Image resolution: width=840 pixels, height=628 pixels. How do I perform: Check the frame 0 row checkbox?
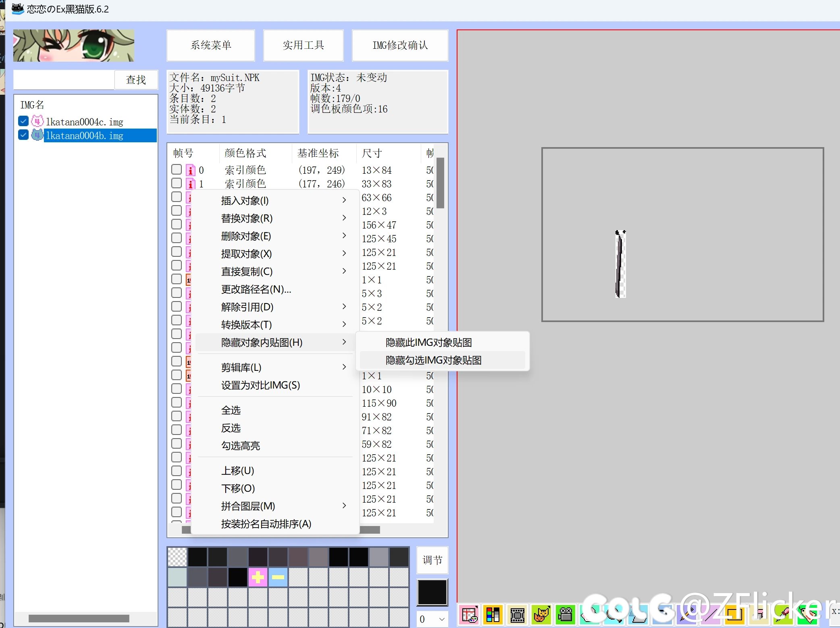point(177,169)
